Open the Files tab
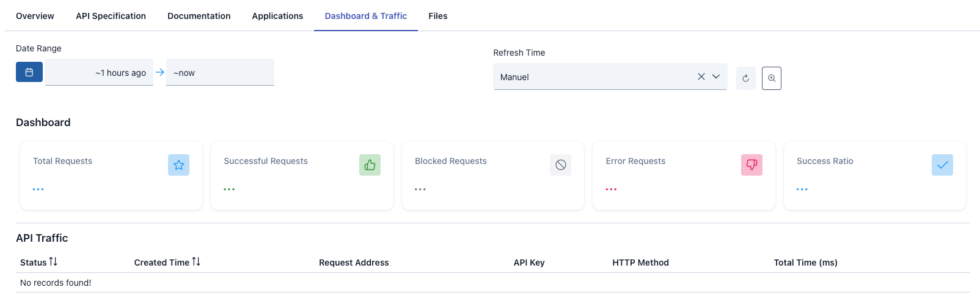Viewport: 980px width, 298px height. pos(437,16)
